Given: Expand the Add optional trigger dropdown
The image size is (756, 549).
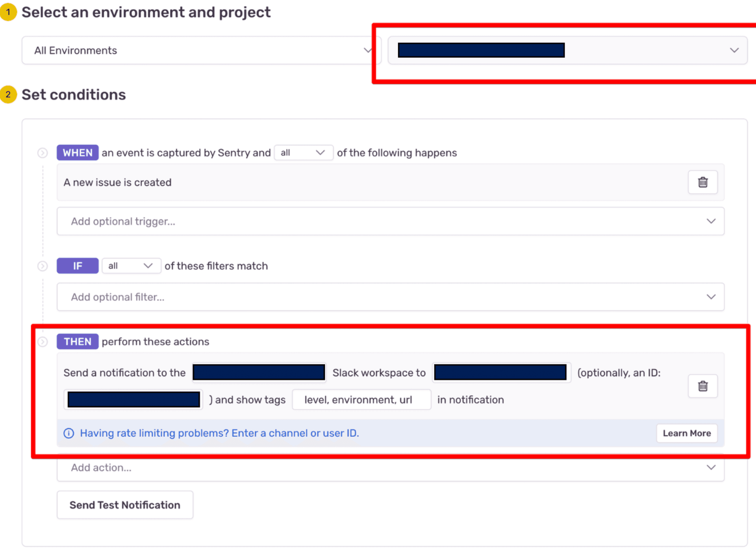Looking at the screenshot, I should pos(390,221).
